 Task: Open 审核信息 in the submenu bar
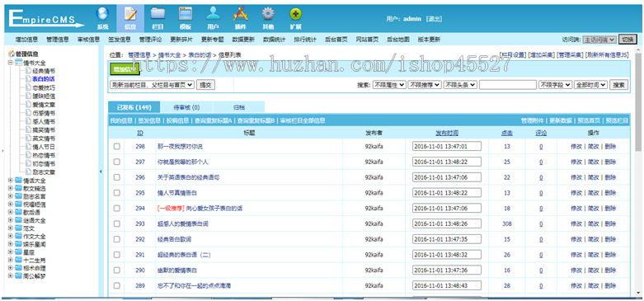click(x=88, y=40)
